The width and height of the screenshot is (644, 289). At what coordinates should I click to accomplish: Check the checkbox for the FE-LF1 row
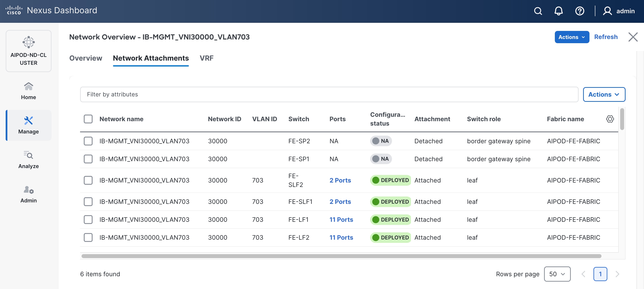(x=88, y=220)
